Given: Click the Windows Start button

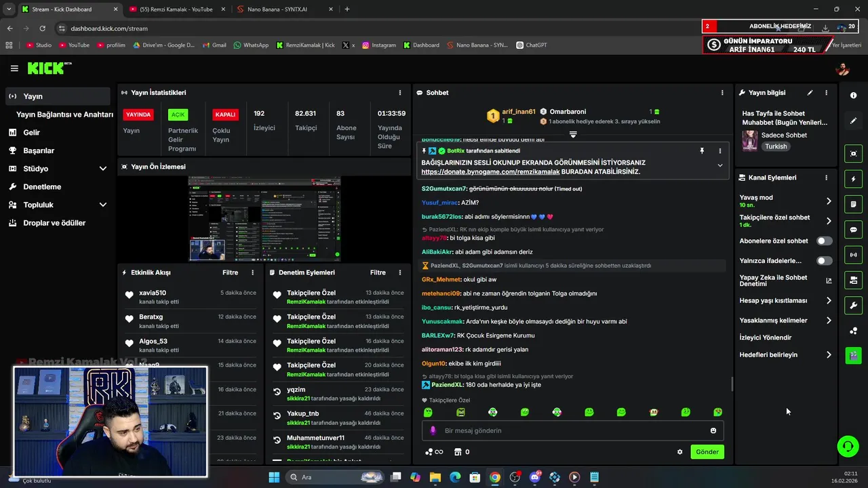Looking at the screenshot, I should (274, 477).
